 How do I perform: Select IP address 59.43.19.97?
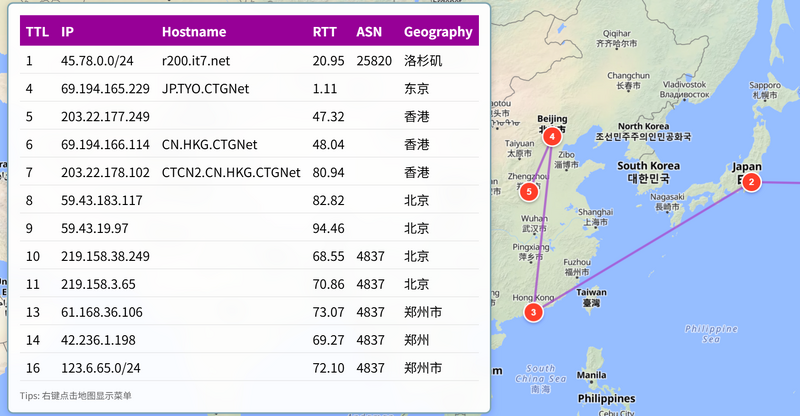[94, 228]
